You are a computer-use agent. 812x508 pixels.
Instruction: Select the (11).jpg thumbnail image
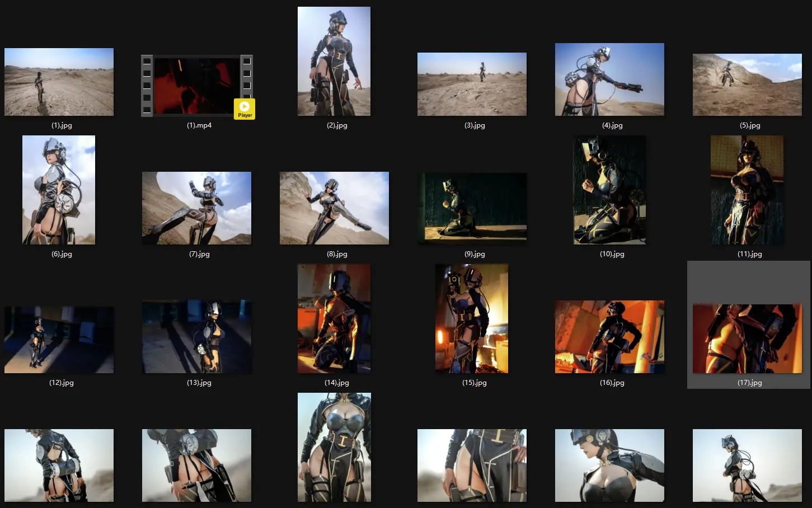tap(747, 190)
